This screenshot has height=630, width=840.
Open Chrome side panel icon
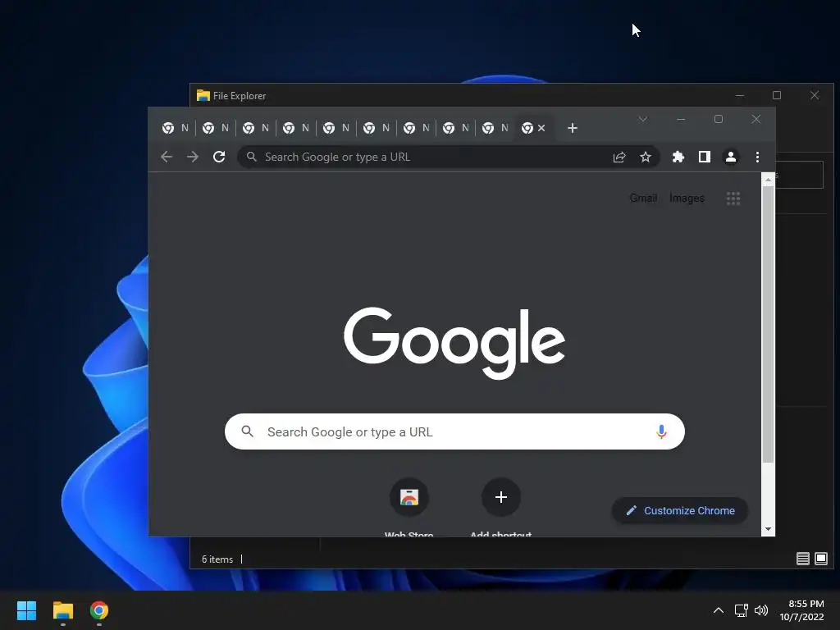click(x=705, y=157)
